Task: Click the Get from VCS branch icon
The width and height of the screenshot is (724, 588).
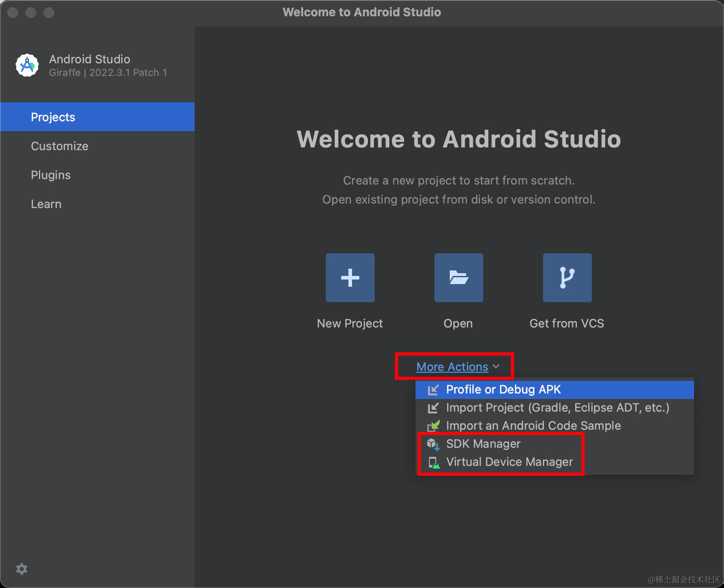Action: point(567,277)
